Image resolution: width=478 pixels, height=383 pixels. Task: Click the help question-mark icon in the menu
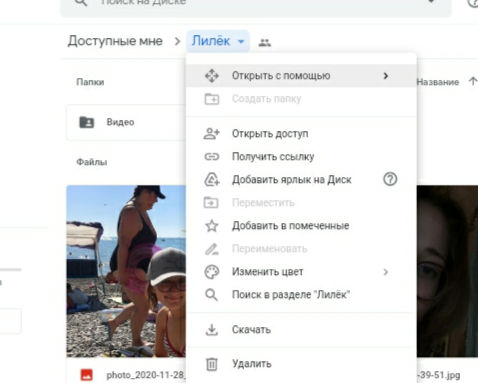pos(390,179)
